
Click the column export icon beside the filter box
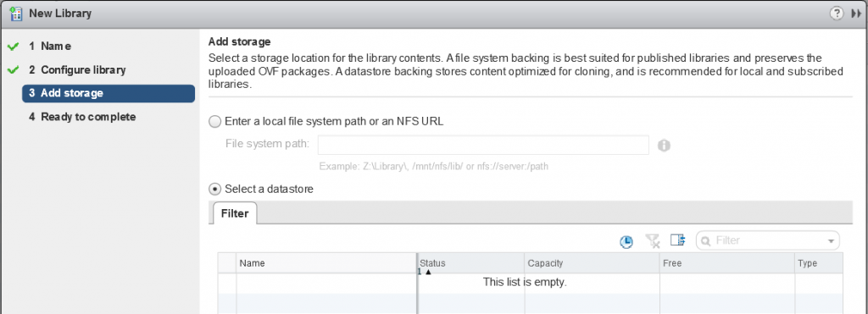(x=677, y=240)
